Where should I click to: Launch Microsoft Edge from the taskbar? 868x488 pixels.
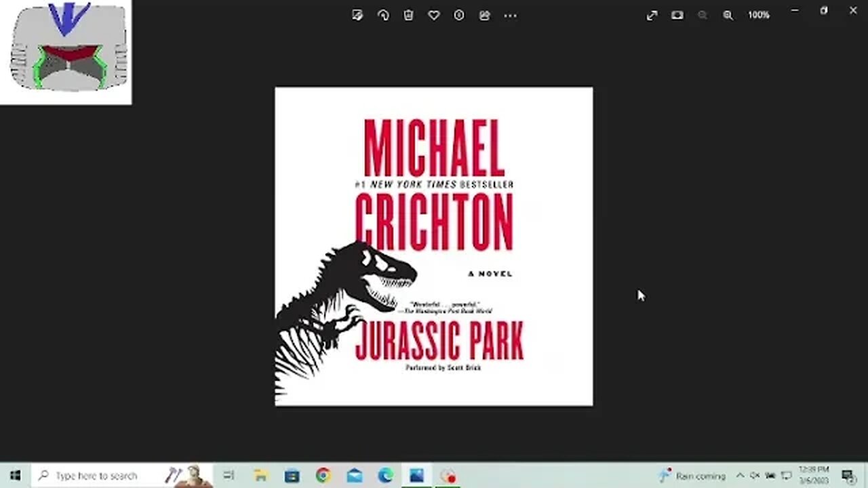coord(385,476)
